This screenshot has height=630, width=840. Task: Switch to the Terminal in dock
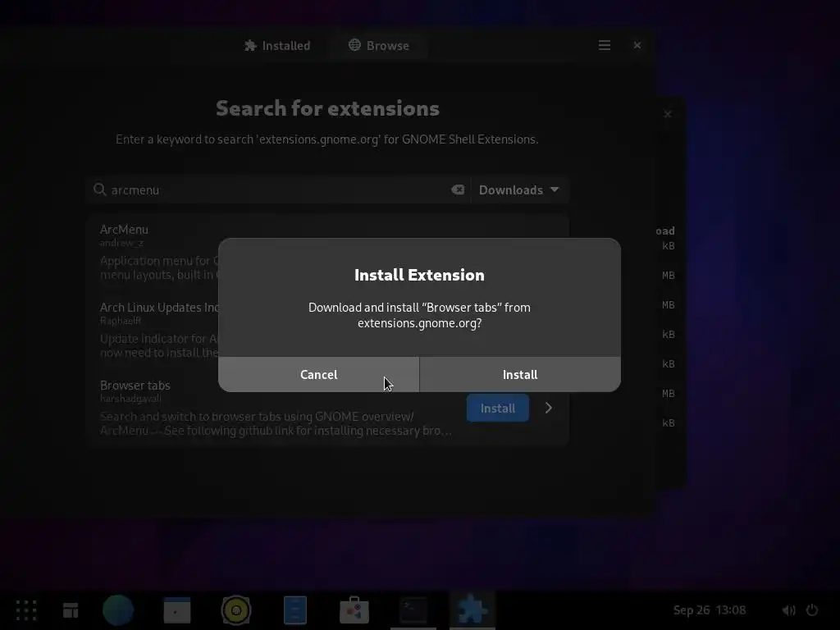(x=413, y=610)
